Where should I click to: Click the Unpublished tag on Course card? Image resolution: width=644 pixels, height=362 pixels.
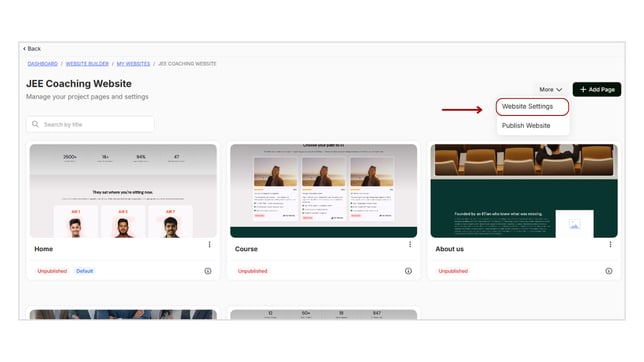coord(253,271)
